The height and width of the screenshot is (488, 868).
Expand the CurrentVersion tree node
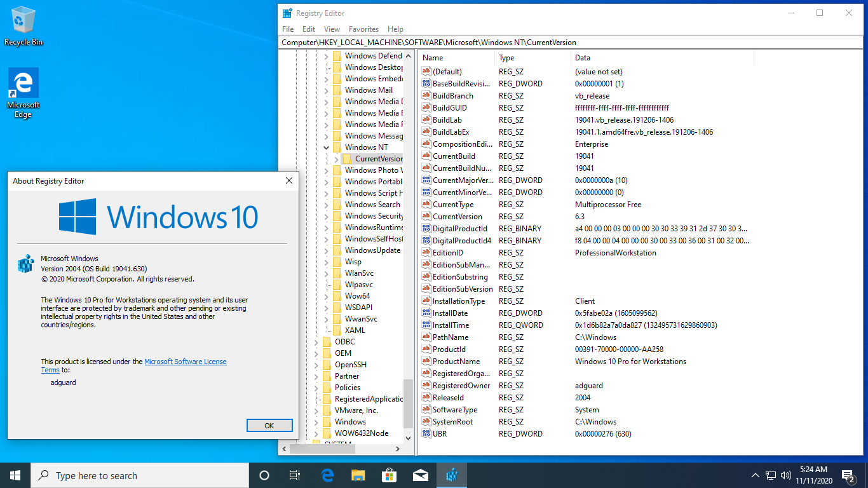(x=337, y=159)
